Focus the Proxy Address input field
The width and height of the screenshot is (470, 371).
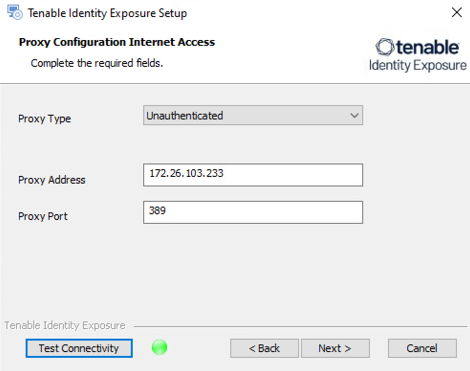pyautogui.click(x=253, y=175)
